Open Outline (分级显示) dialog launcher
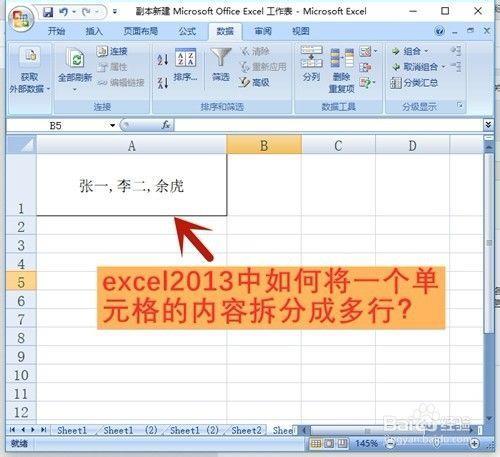Screen dimensions: 500x457 [x=460, y=106]
